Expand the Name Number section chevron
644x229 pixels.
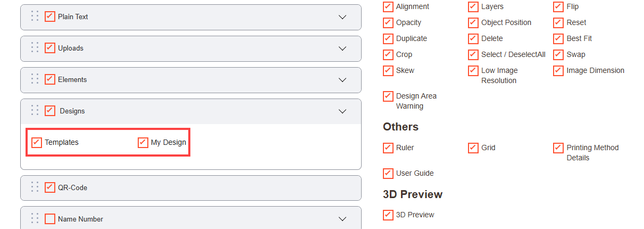click(x=342, y=219)
